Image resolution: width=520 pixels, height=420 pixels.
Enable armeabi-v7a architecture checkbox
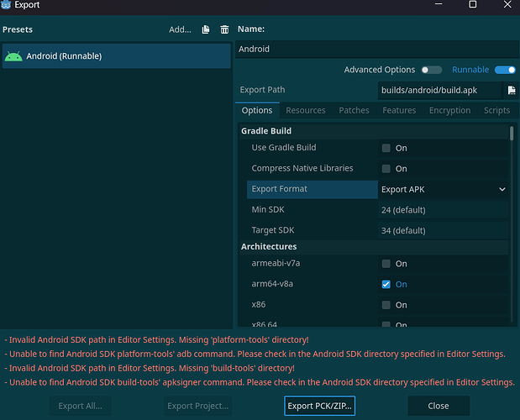pos(386,264)
